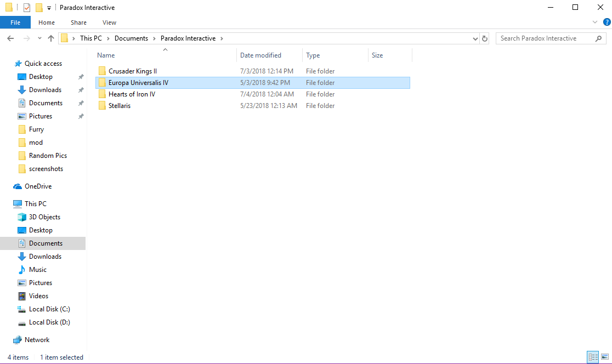Screen dimensions: 612x364
Task: Click the pin icon next to Desktop
Action: (81, 77)
